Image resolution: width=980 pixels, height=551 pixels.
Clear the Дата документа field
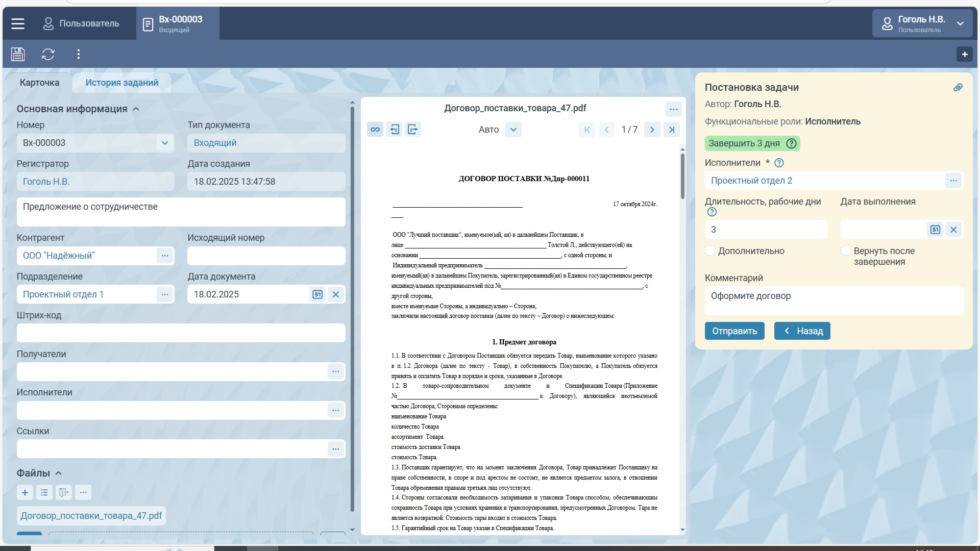[x=336, y=294]
